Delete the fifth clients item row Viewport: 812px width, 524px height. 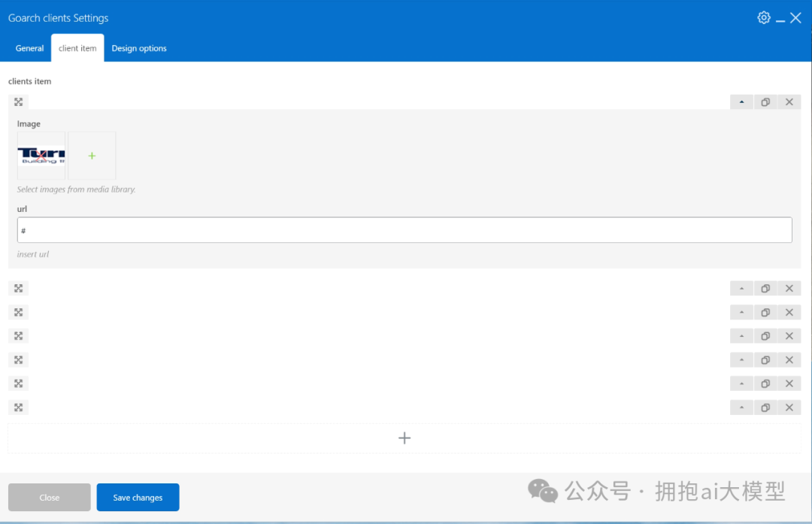pyautogui.click(x=789, y=359)
